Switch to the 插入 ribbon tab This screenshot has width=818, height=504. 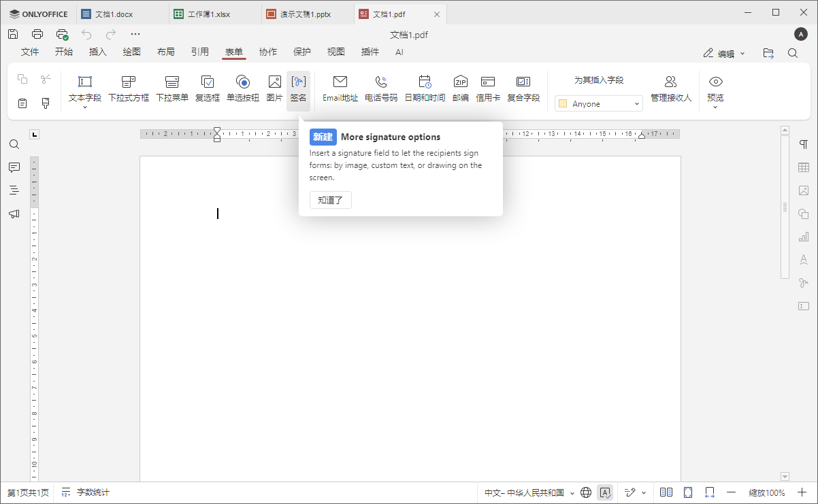tap(98, 52)
